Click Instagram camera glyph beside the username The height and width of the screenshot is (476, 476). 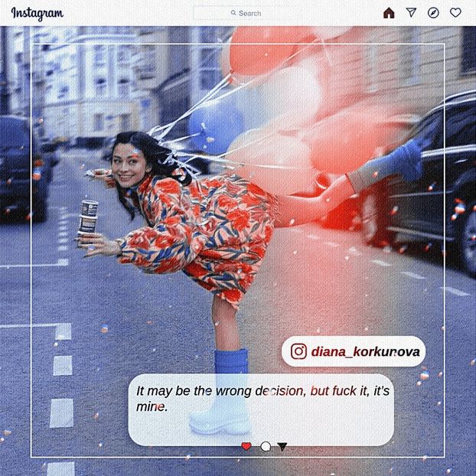pos(299,351)
